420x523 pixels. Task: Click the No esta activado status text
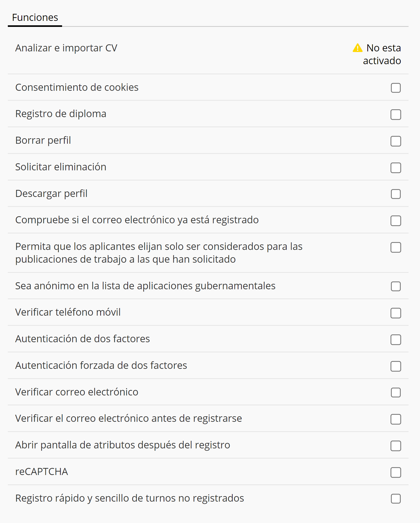(x=382, y=54)
